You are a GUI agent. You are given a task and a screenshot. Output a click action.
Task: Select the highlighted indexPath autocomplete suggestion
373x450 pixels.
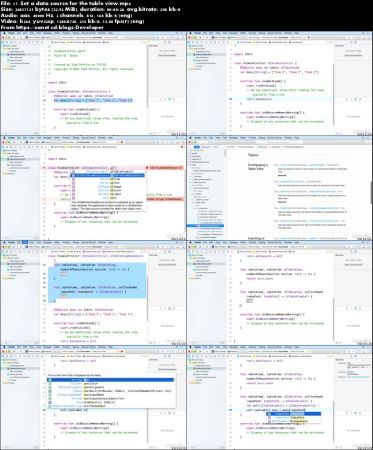click(x=294, y=414)
